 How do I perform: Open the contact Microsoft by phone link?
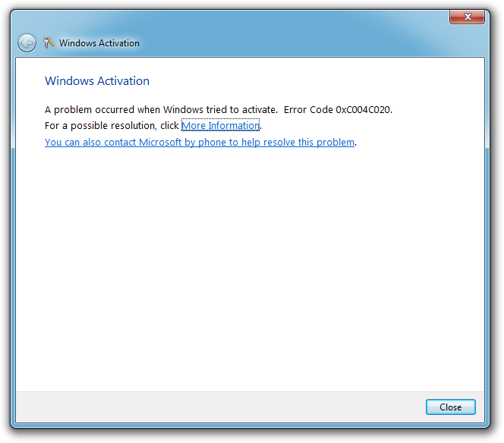(x=200, y=142)
